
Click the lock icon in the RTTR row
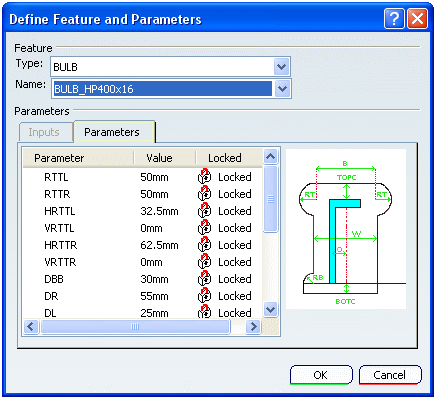coord(204,193)
